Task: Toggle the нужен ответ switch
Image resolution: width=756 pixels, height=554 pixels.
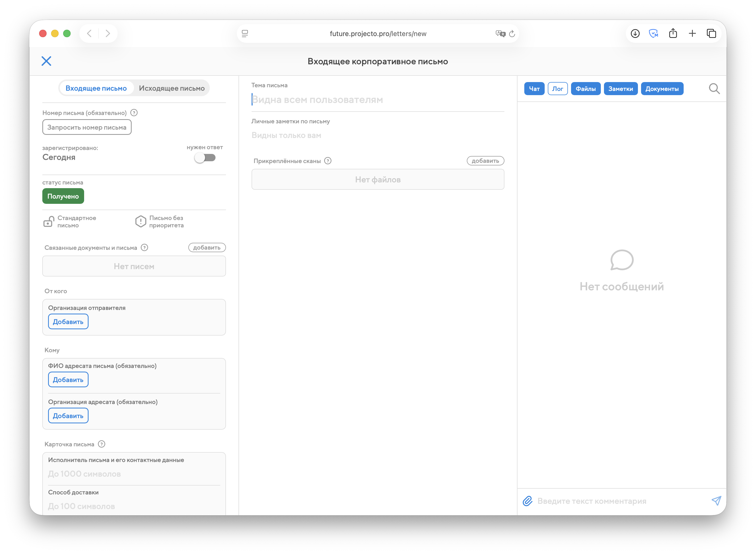Action: click(x=205, y=158)
